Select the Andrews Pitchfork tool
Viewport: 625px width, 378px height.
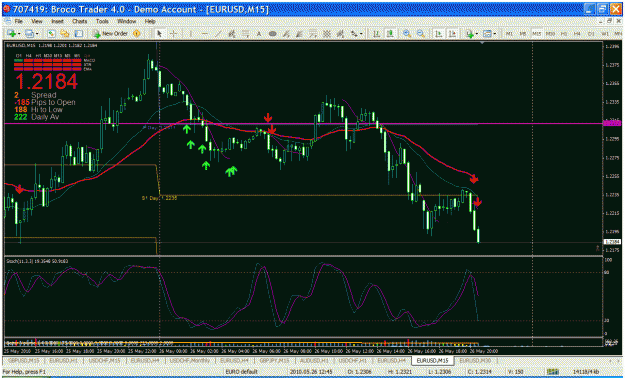(x=286, y=34)
